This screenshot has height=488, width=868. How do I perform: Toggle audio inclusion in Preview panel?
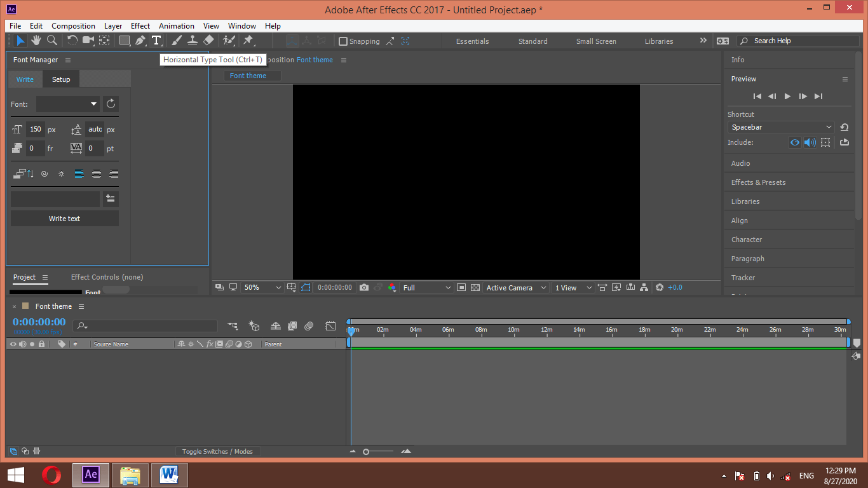point(810,142)
